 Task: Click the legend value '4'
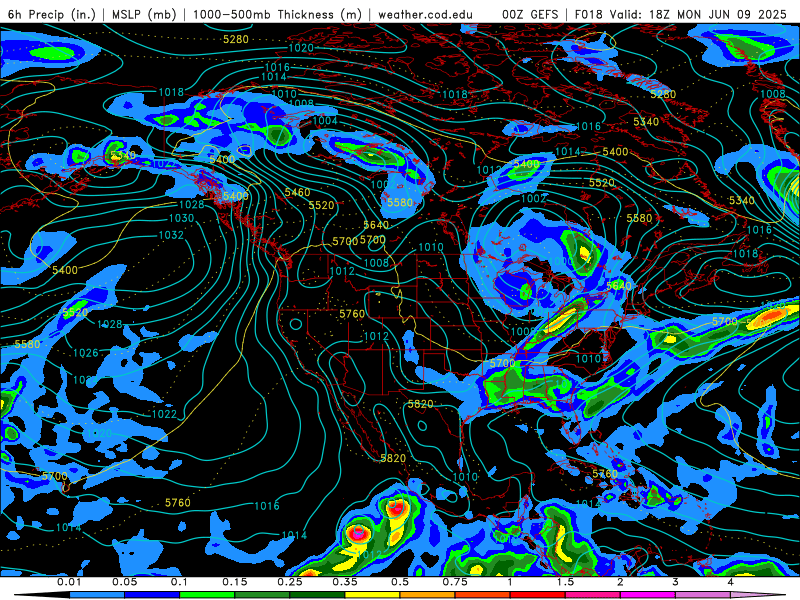[730, 582]
